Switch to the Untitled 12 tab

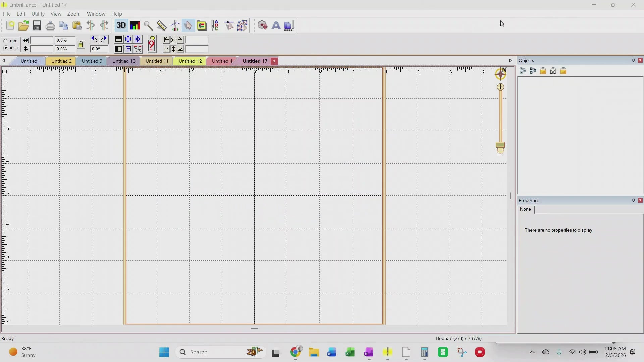(190, 61)
